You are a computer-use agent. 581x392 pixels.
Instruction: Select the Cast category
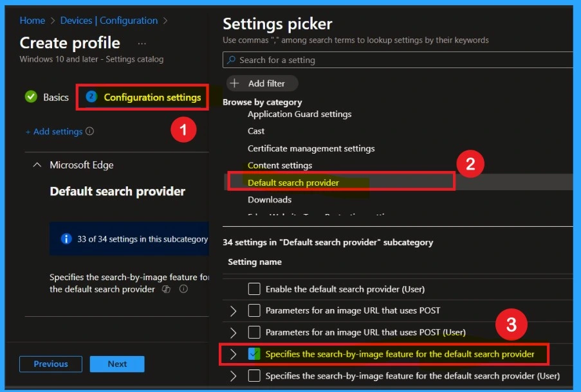(256, 131)
